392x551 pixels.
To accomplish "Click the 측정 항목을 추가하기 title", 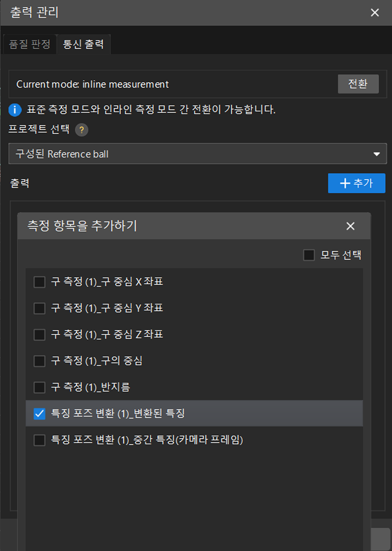I will (82, 226).
